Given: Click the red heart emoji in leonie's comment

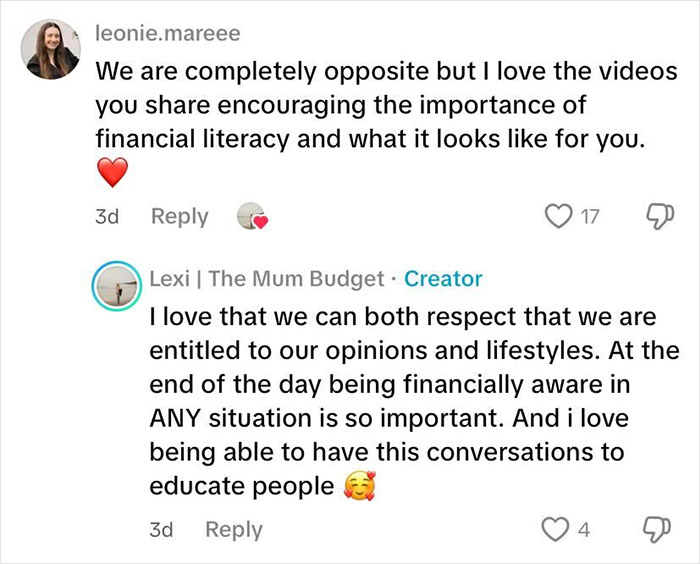Looking at the screenshot, I should pyautogui.click(x=113, y=175).
